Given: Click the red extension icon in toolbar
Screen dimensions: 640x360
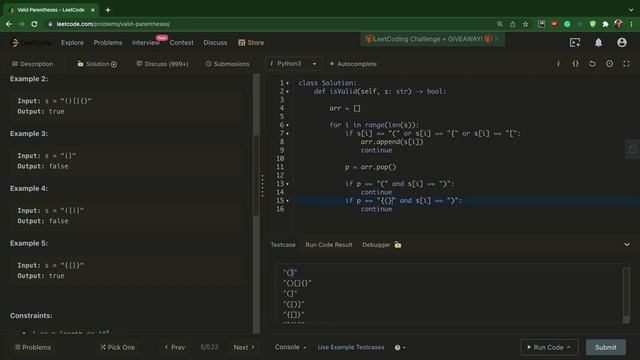Looking at the screenshot, I should click(x=554, y=24).
